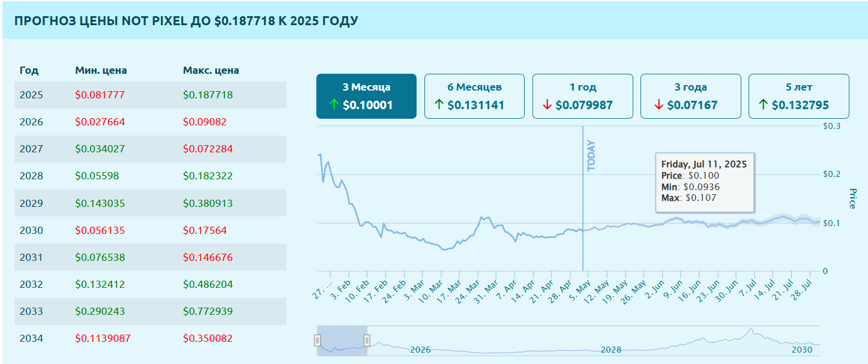Screen dimensions: 868x364
Task: Show the 3 года price forecast
Action: pyautogui.click(x=690, y=96)
